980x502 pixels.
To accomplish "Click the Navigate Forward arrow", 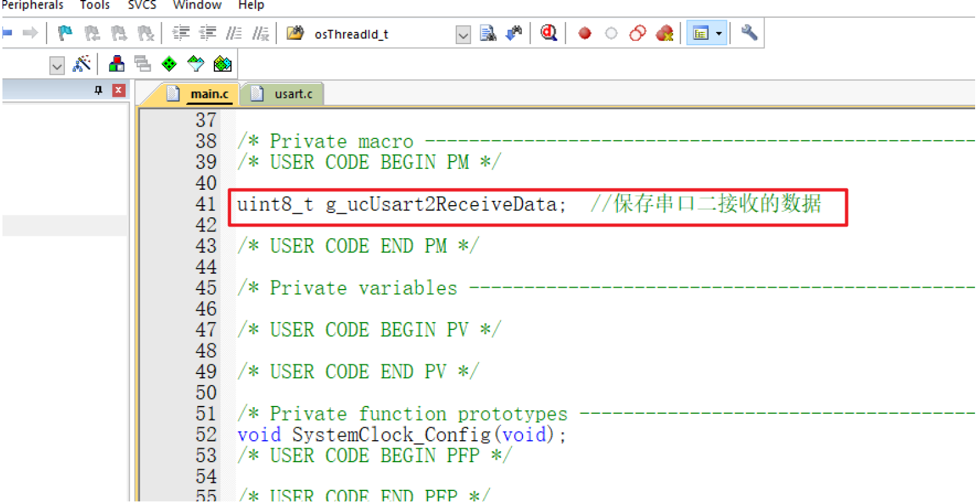I will click(x=30, y=33).
